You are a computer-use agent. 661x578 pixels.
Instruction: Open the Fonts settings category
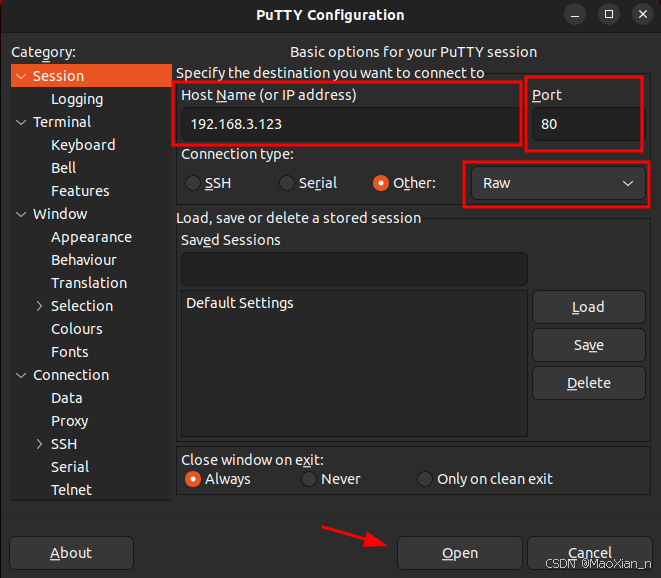[70, 352]
